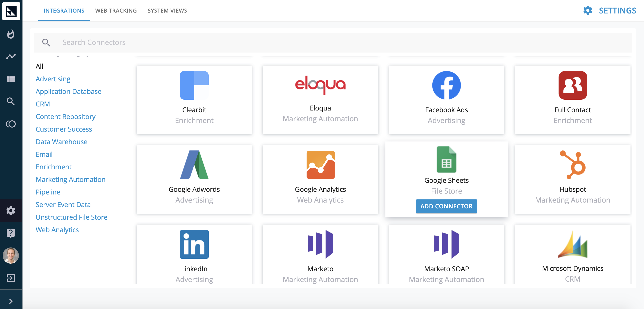
Task: Click the 'Google Adwords' connector name
Action: [x=194, y=189]
